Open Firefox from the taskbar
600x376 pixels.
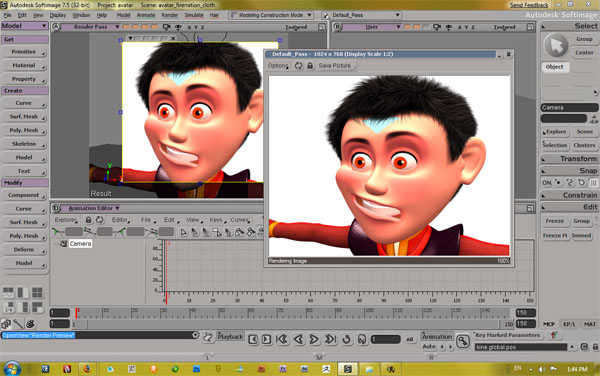(88, 369)
